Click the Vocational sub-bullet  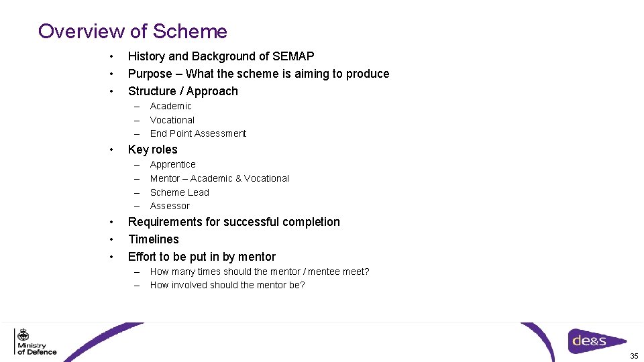[x=172, y=120]
